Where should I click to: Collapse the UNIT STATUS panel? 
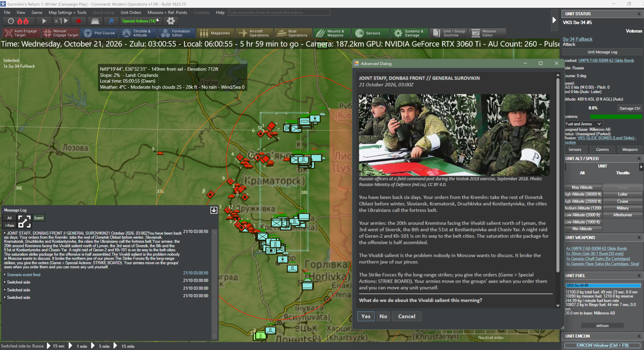coord(639,14)
